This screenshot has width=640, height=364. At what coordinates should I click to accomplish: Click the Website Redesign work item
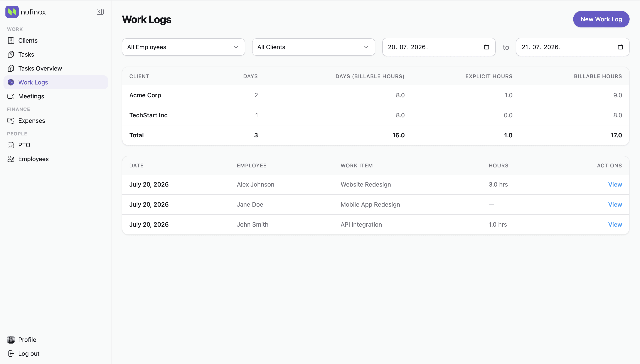point(366,184)
